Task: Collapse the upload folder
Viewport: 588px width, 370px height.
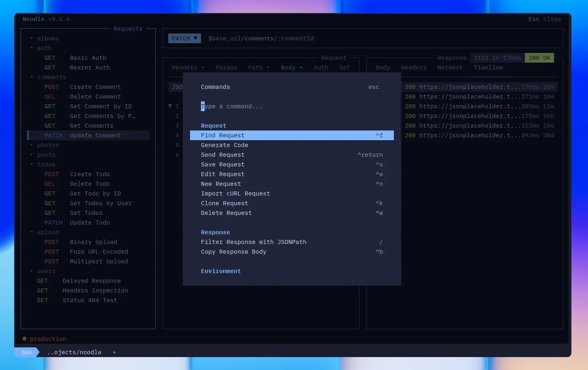Action: coord(44,232)
